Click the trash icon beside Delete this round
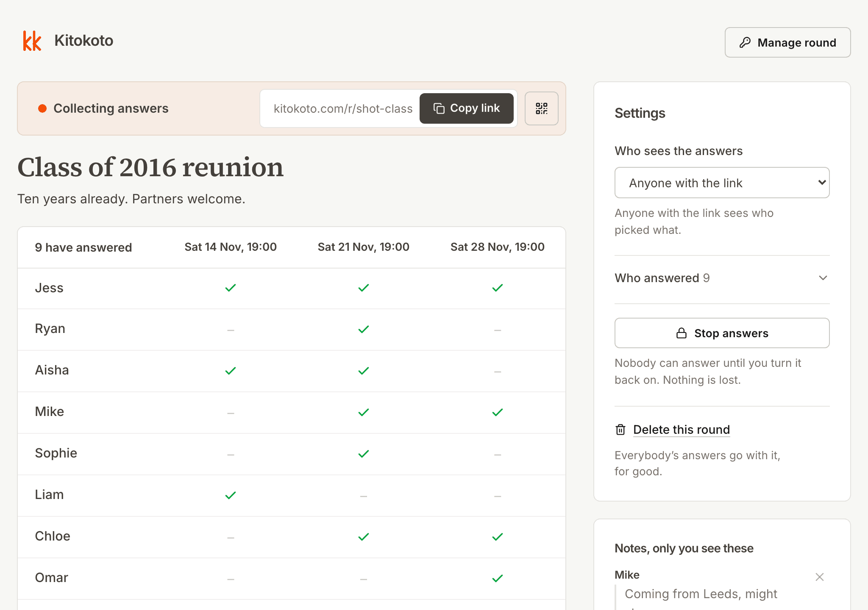Viewport: 868px width, 610px height. click(x=620, y=430)
